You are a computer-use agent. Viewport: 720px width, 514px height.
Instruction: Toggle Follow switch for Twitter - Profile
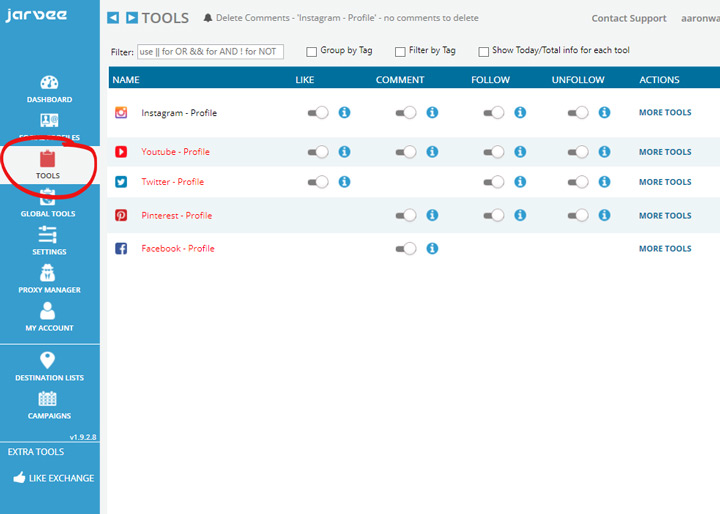coord(494,182)
